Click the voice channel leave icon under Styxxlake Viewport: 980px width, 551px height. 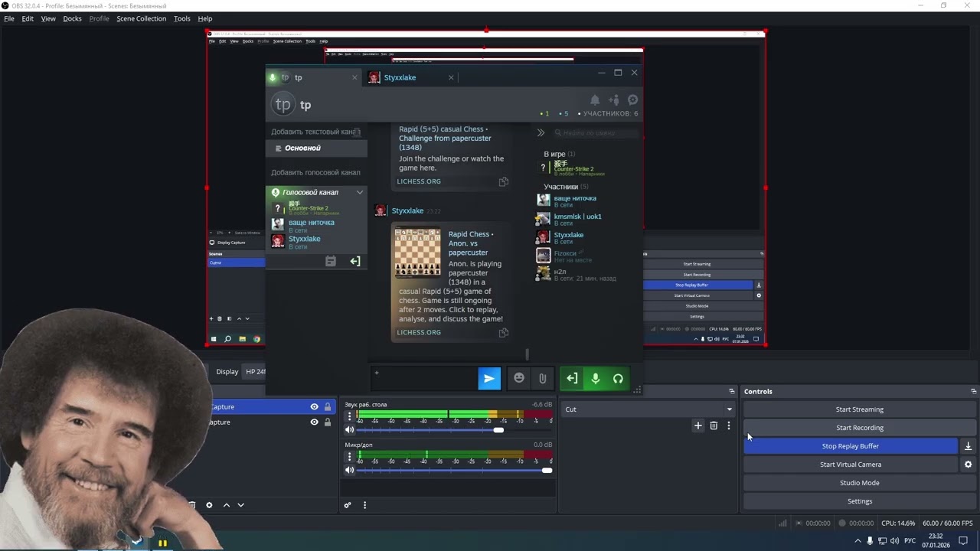click(x=355, y=261)
